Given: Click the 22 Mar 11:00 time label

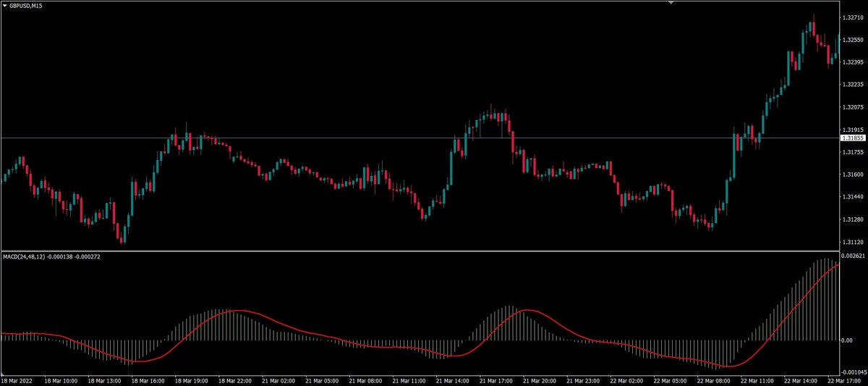Looking at the screenshot, I should point(759,380).
